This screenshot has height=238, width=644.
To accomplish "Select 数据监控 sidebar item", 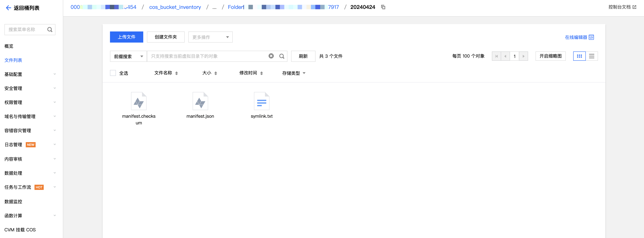I will tap(13, 202).
